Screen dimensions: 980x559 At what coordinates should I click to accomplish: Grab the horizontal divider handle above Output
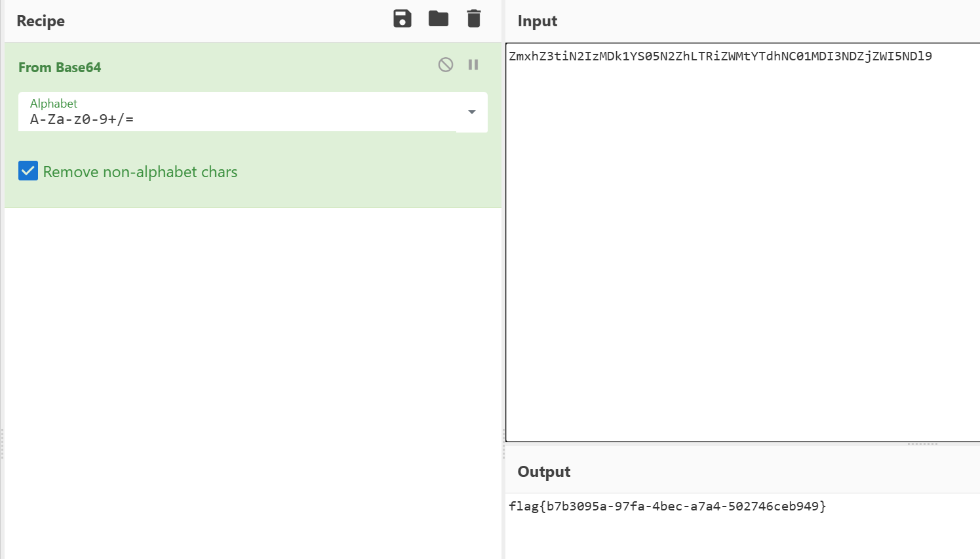pyautogui.click(x=922, y=444)
